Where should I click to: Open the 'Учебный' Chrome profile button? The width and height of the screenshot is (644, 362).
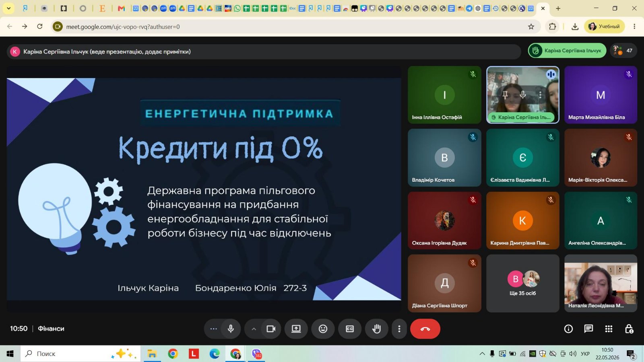click(x=604, y=27)
